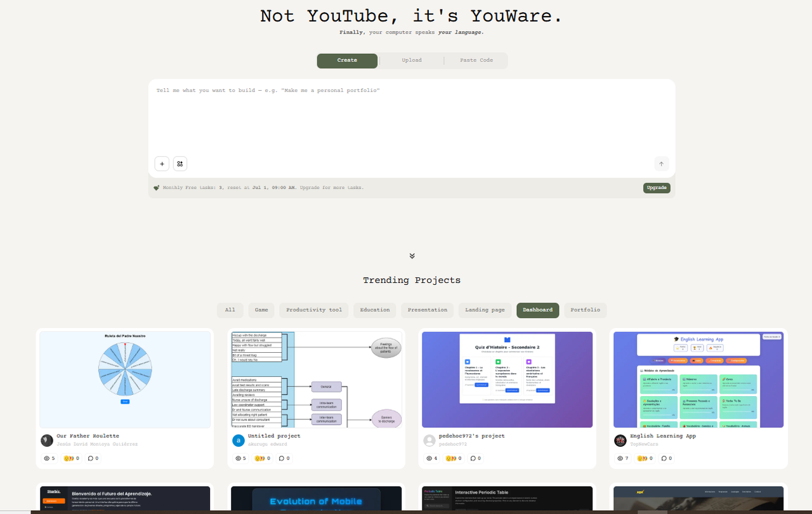Filter projects by Portfolio category
This screenshot has width=812, height=514.
point(585,310)
